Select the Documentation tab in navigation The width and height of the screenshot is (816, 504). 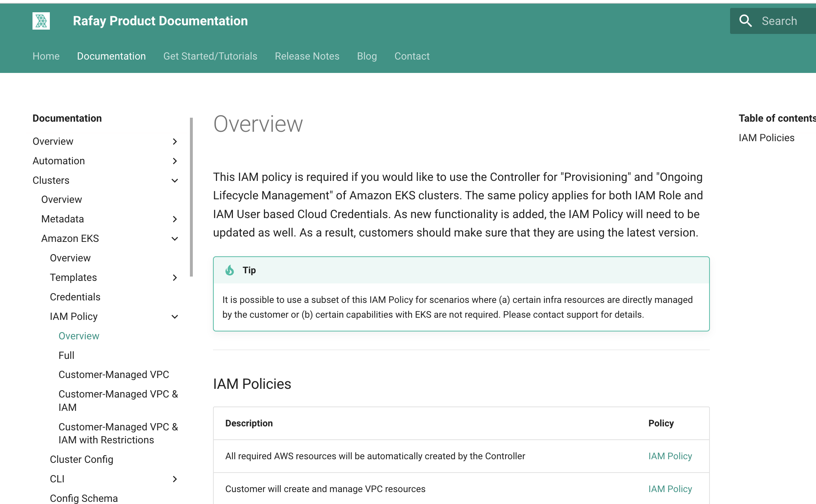[111, 56]
